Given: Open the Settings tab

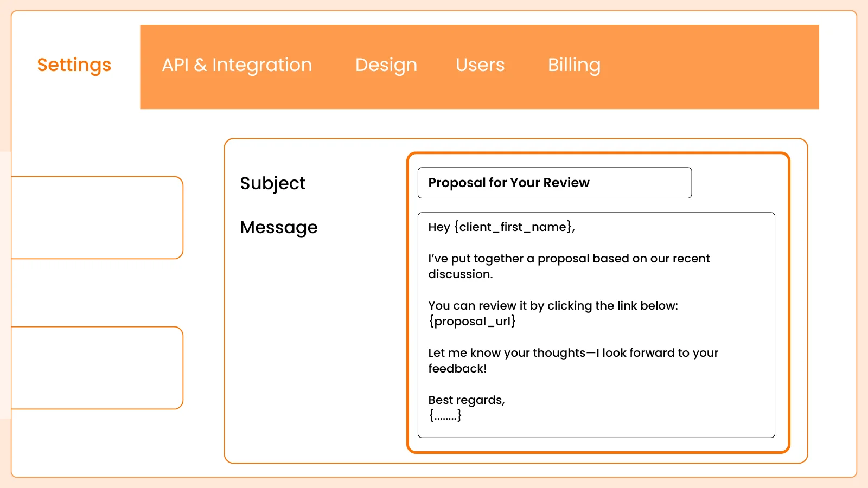Looking at the screenshot, I should [74, 65].
